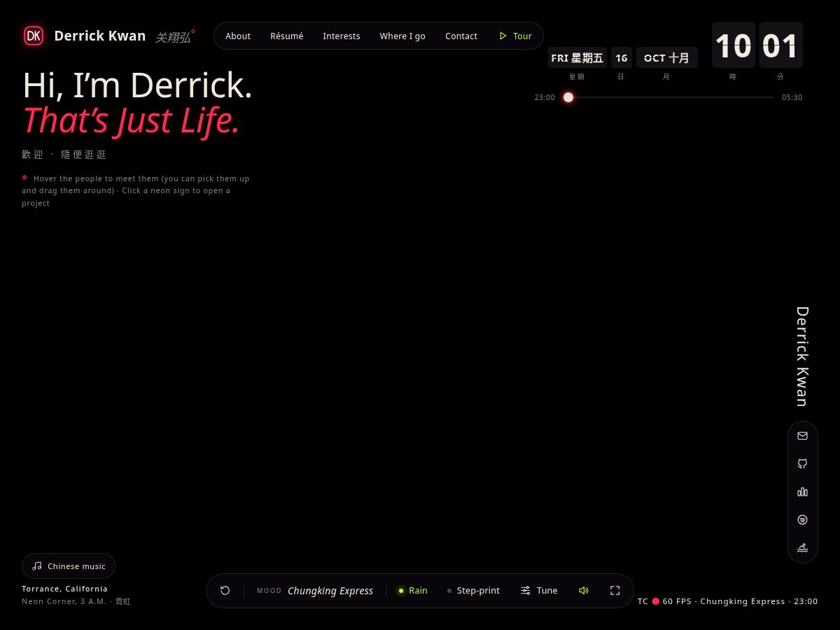Click the swimmer icon in side dock
This screenshot has height=630, width=840.
802,547
